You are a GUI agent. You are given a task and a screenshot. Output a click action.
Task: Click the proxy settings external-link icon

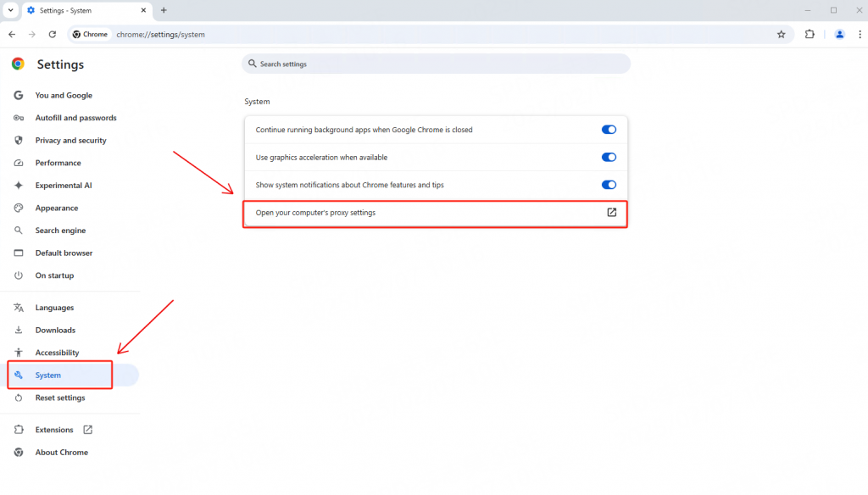(612, 213)
